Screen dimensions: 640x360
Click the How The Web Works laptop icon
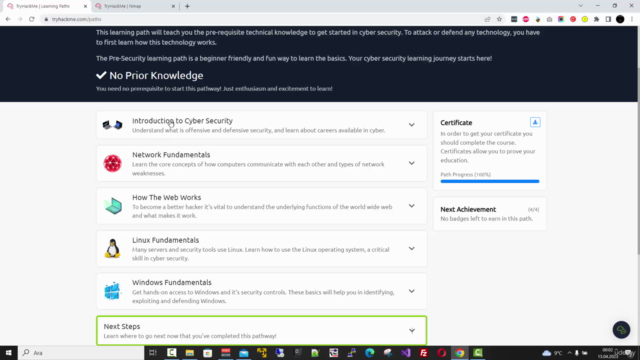click(113, 206)
